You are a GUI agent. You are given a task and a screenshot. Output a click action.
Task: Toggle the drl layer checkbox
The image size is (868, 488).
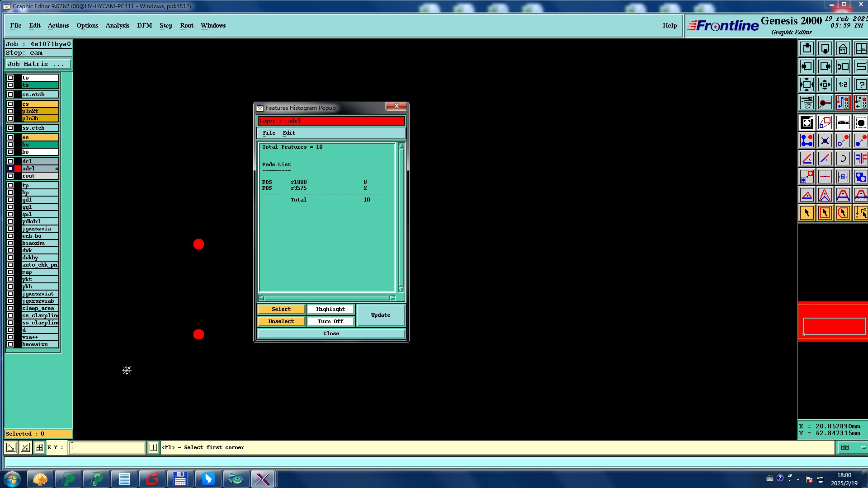tap(10, 161)
